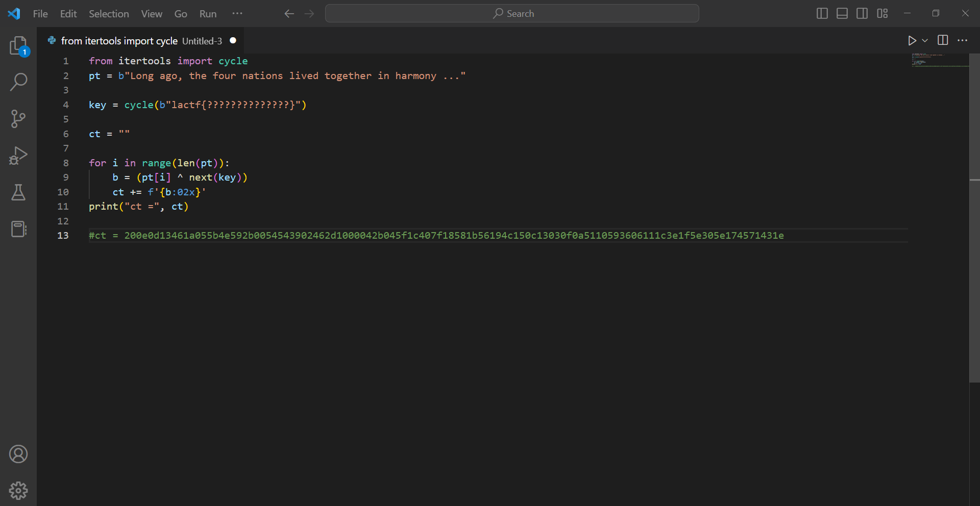Open the Run and Debug view
The width and height of the screenshot is (980, 506).
point(18,156)
